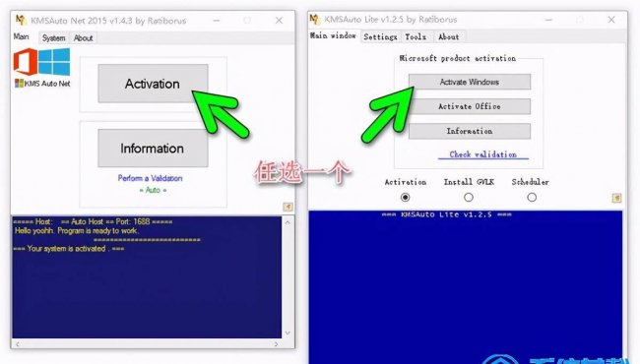Select the Install GVLK radio button

(469, 198)
